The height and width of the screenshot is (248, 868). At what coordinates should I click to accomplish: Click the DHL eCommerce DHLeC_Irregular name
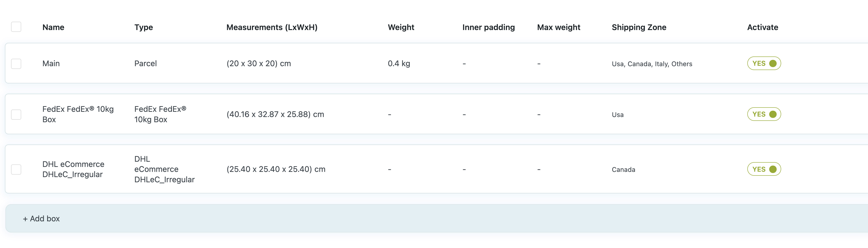coord(73,169)
